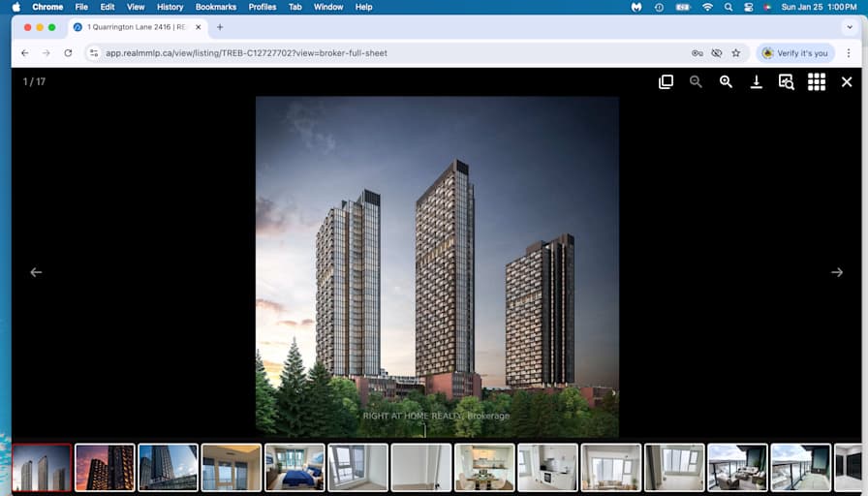The width and height of the screenshot is (868, 496).
Task: Click the image search icon in gallery toolbar
Action: click(786, 82)
